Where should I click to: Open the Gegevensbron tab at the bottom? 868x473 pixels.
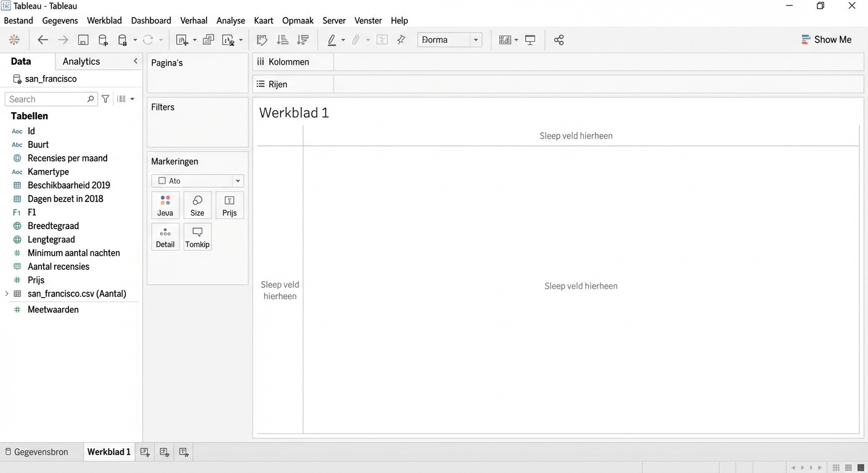coord(39,451)
